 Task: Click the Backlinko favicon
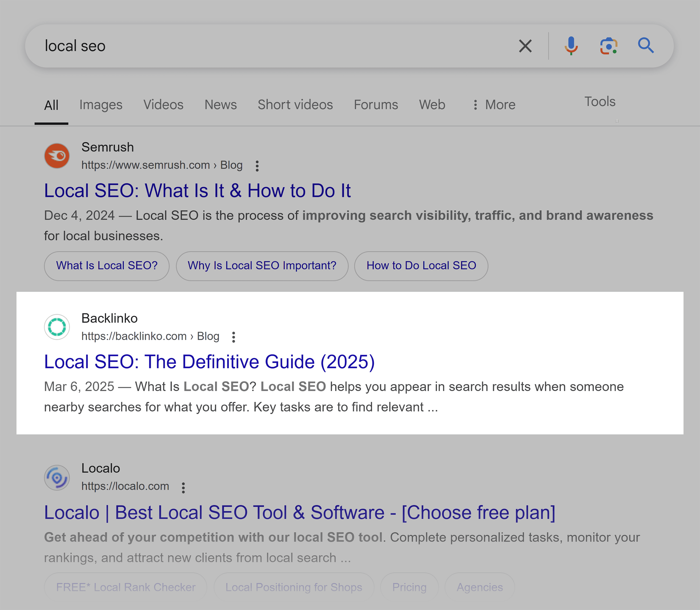(x=57, y=327)
